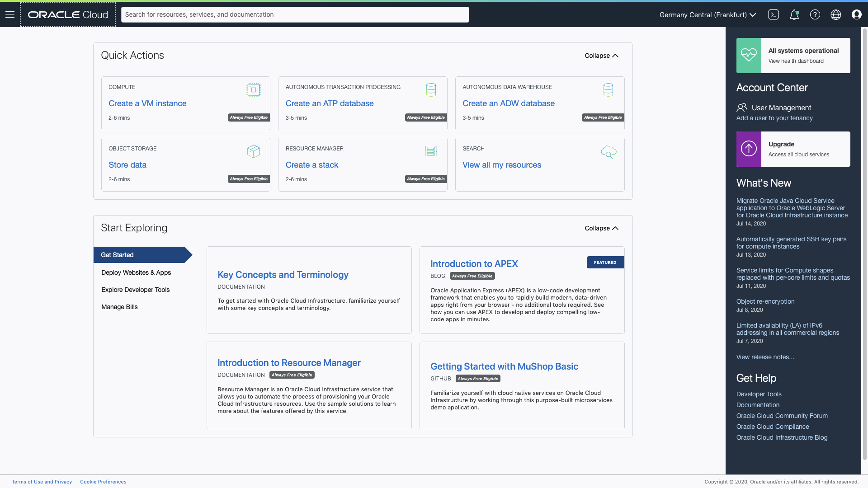Open the Germany Central (Frankfurt) region selector
The width and height of the screenshot is (868, 488).
tap(707, 14)
